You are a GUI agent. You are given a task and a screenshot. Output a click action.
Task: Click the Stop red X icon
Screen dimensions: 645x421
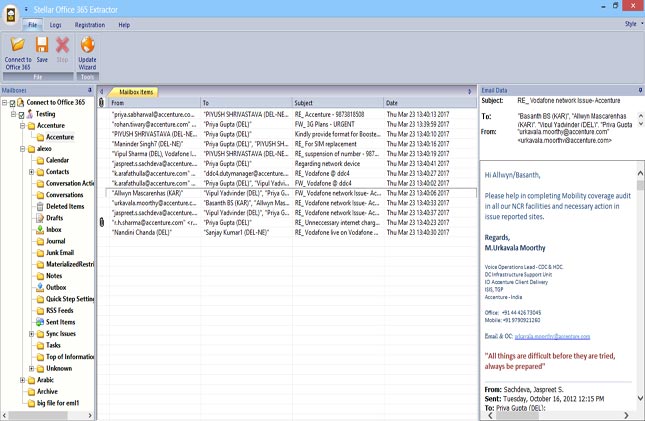click(62, 44)
